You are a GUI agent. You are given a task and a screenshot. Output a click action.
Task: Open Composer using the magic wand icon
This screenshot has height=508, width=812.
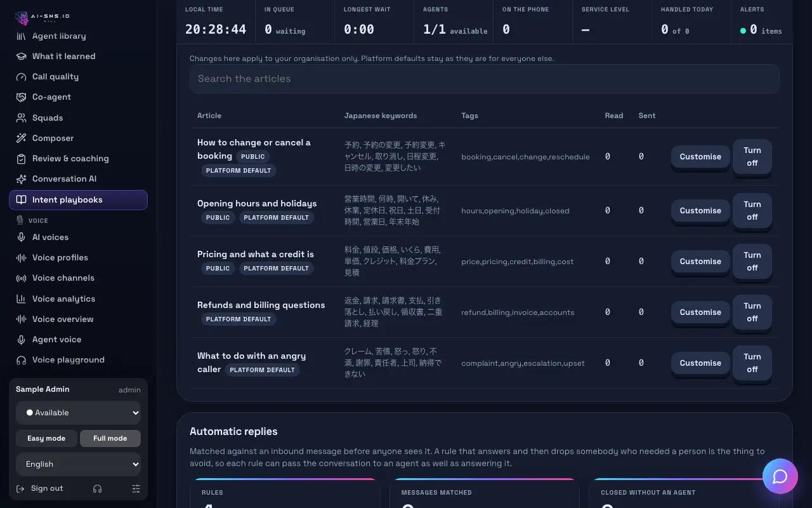point(21,138)
